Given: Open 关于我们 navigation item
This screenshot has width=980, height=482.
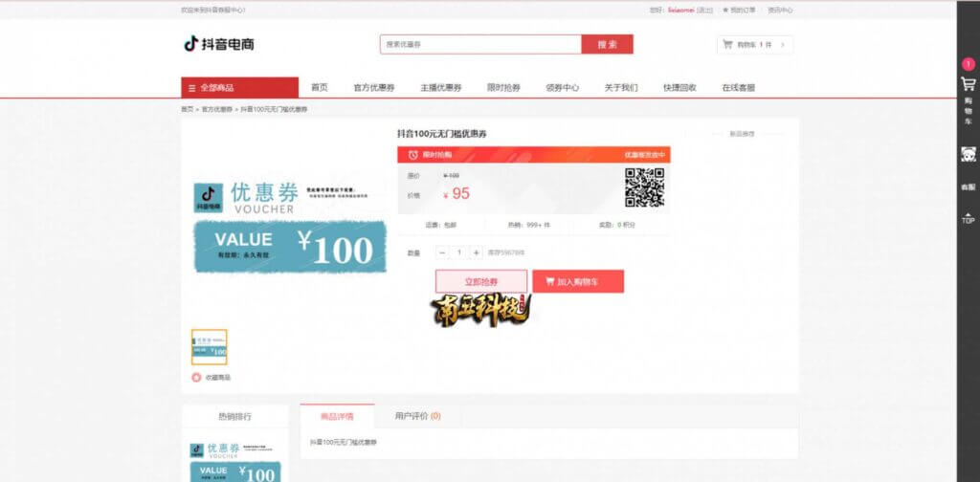Looking at the screenshot, I should click(x=621, y=88).
